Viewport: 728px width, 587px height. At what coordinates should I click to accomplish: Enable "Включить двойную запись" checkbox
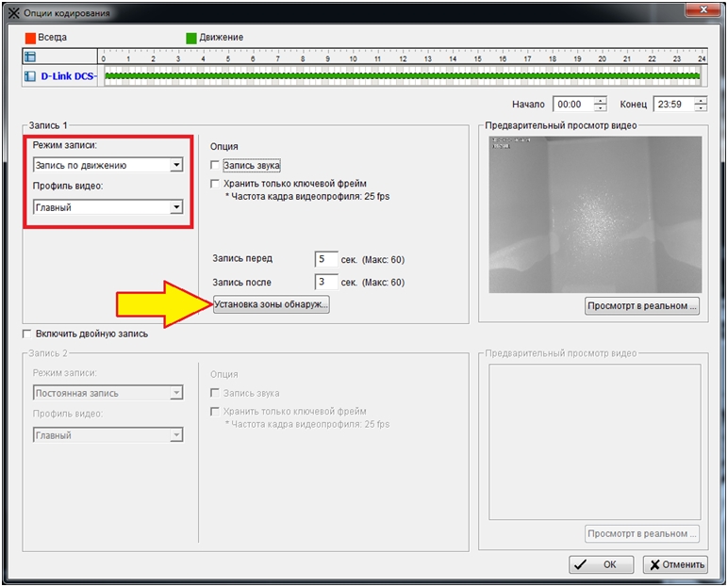(26, 334)
